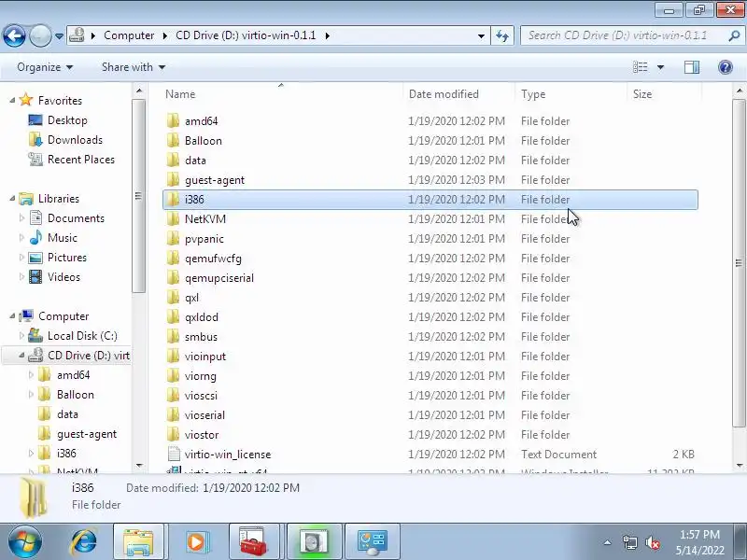Refresh the folder with the refresh button
Viewport: 747px width, 560px height.
(x=502, y=35)
